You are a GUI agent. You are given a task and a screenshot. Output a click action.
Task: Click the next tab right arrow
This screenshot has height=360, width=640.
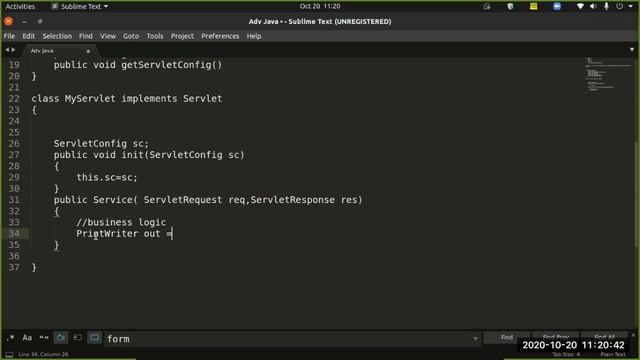(13, 50)
